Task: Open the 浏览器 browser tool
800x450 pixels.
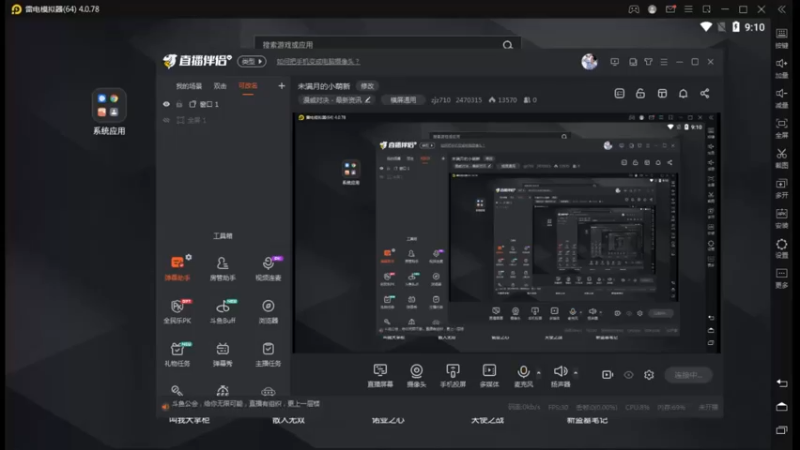Action: tap(268, 311)
